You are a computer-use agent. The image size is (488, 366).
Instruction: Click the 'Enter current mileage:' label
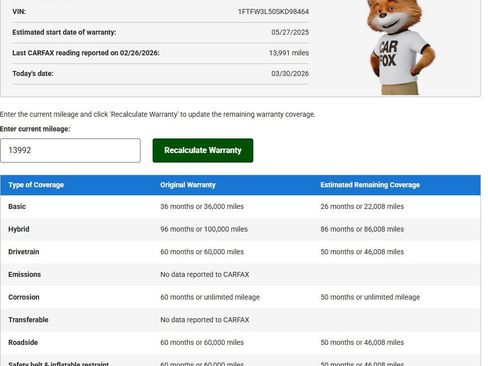pyautogui.click(x=35, y=129)
